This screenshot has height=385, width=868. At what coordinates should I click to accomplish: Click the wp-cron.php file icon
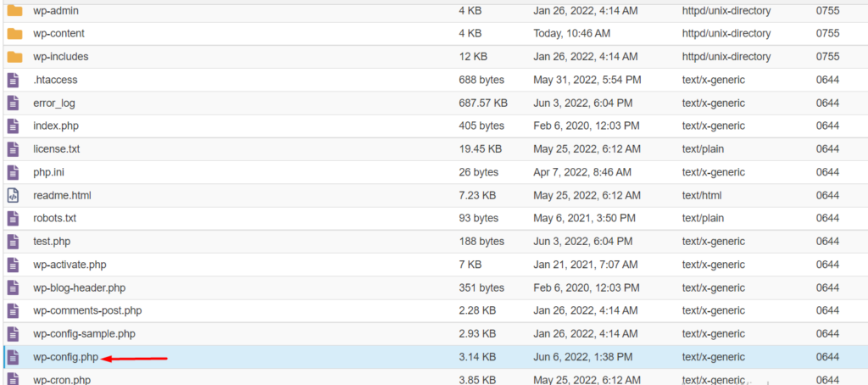point(13,379)
